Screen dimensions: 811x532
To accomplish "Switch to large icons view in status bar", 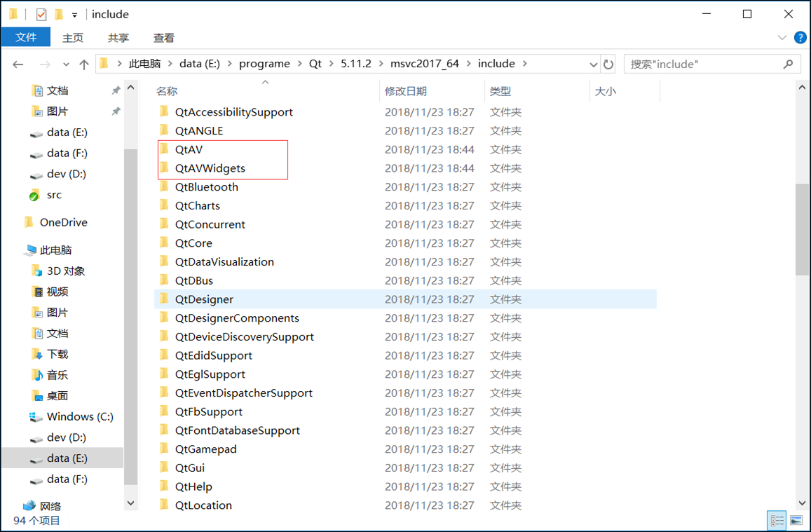I will click(x=796, y=520).
